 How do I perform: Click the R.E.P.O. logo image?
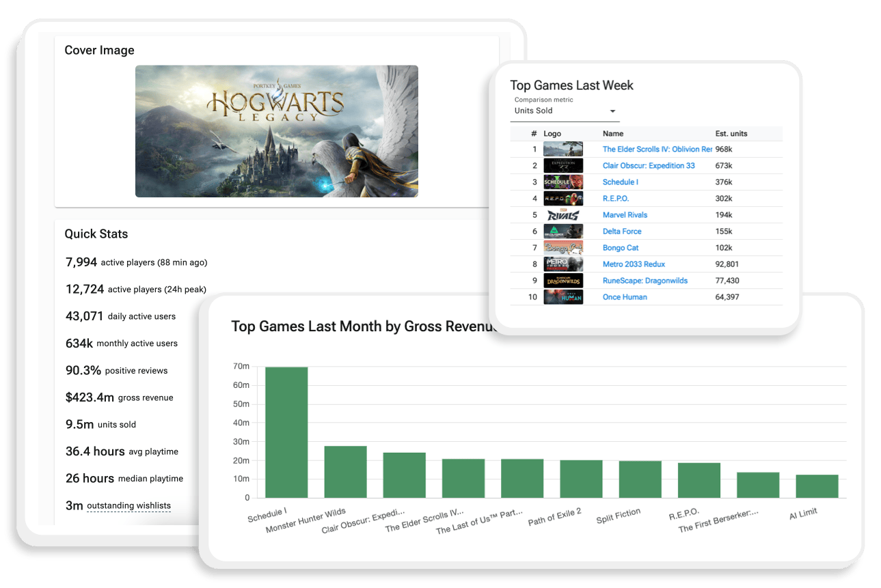[563, 198]
